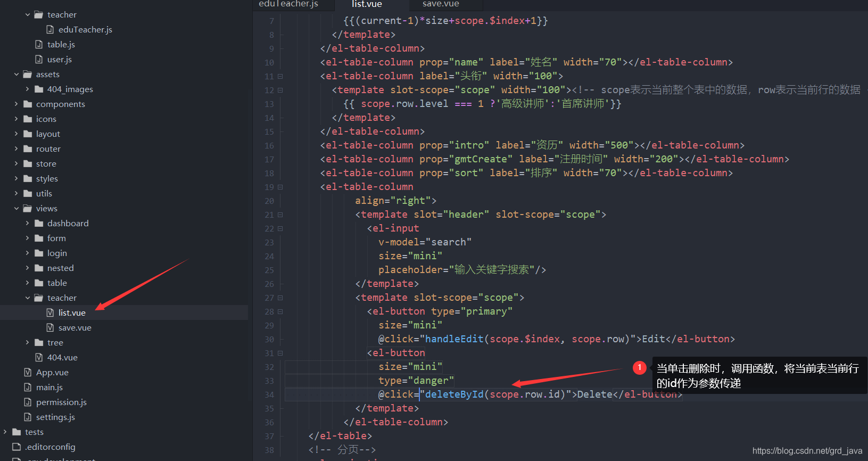Switch to the eduTeacher.js editor tab

(x=288, y=4)
